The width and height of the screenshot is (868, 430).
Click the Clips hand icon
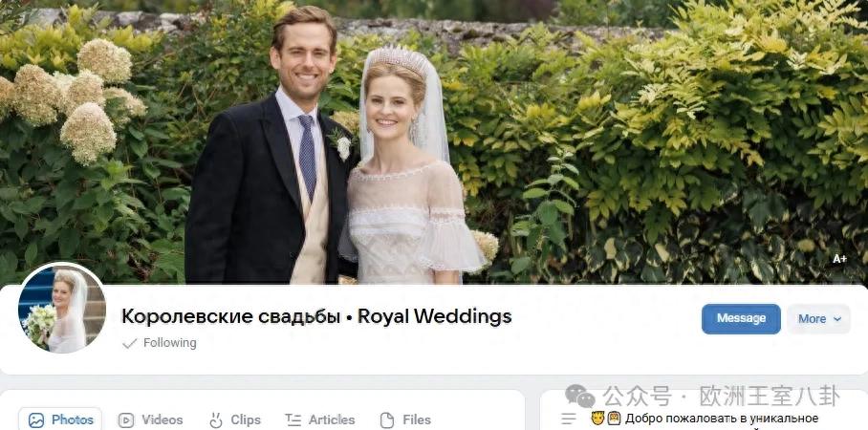[x=216, y=420]
